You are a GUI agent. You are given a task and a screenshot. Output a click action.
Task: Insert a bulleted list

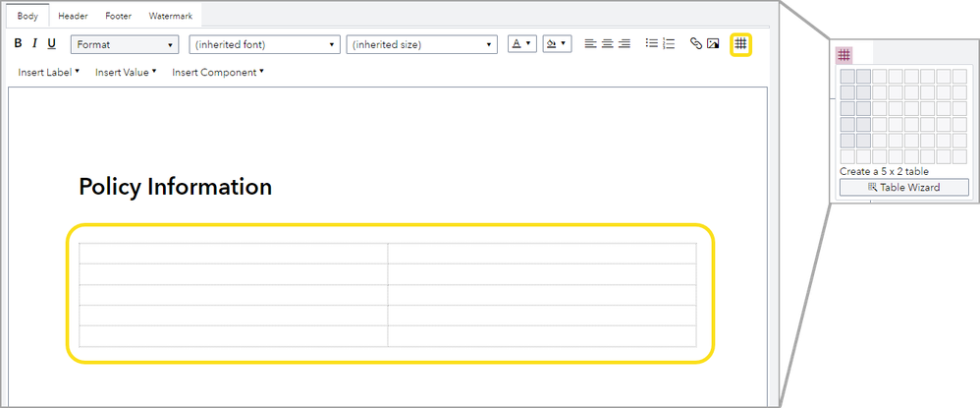tap(652, 44)
